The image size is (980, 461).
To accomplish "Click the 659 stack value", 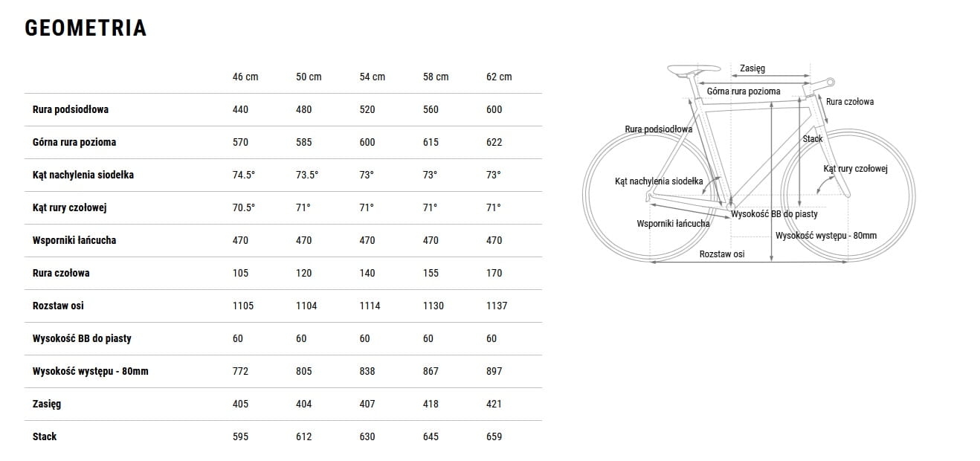I will click(x=494, y=436).
